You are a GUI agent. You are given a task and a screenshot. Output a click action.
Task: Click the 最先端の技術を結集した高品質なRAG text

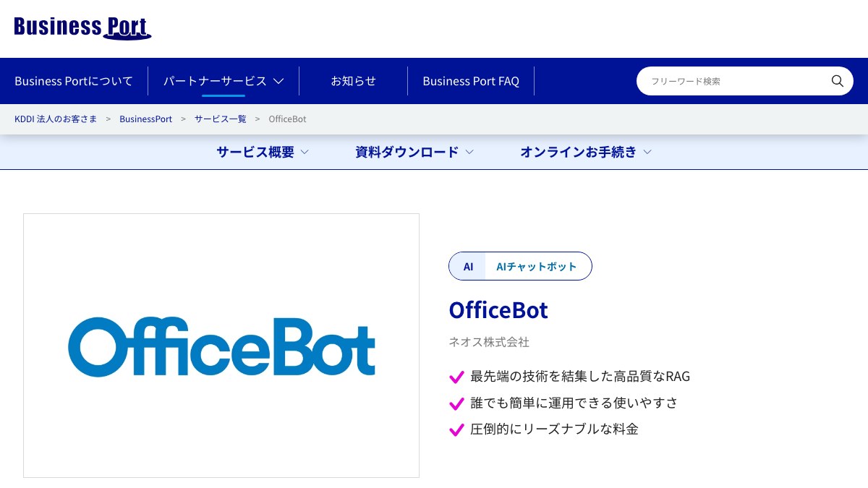[x=580, y=377]
